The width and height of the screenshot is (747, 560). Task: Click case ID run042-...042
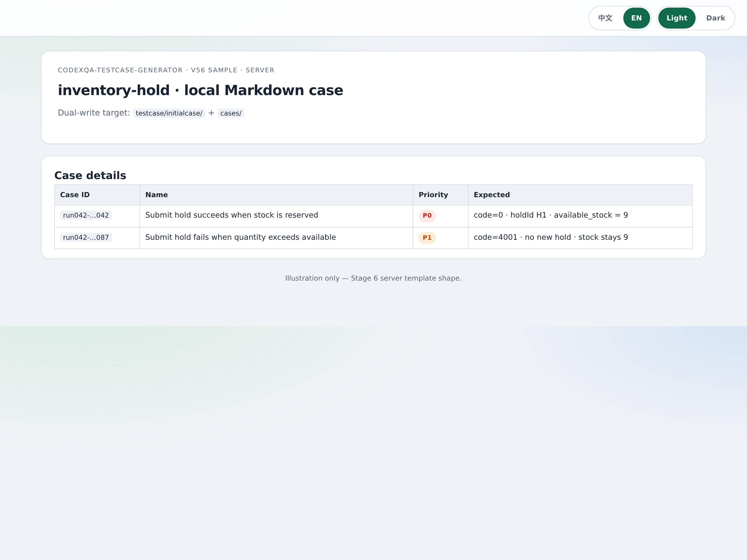[x=86, y=215]
